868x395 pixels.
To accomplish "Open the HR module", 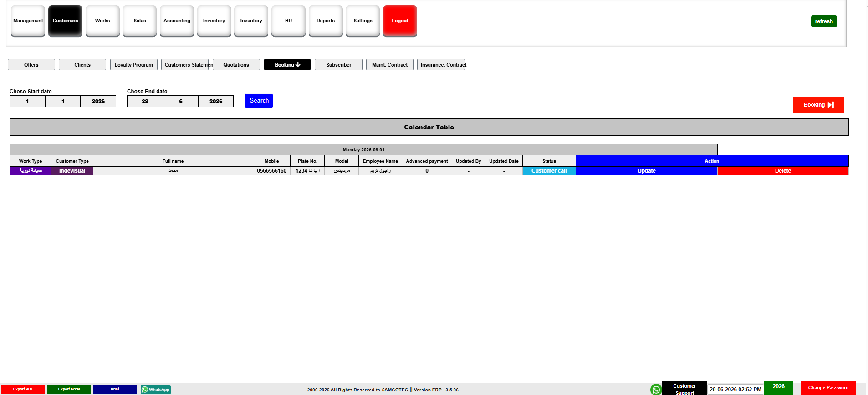I will pos(288,21).
